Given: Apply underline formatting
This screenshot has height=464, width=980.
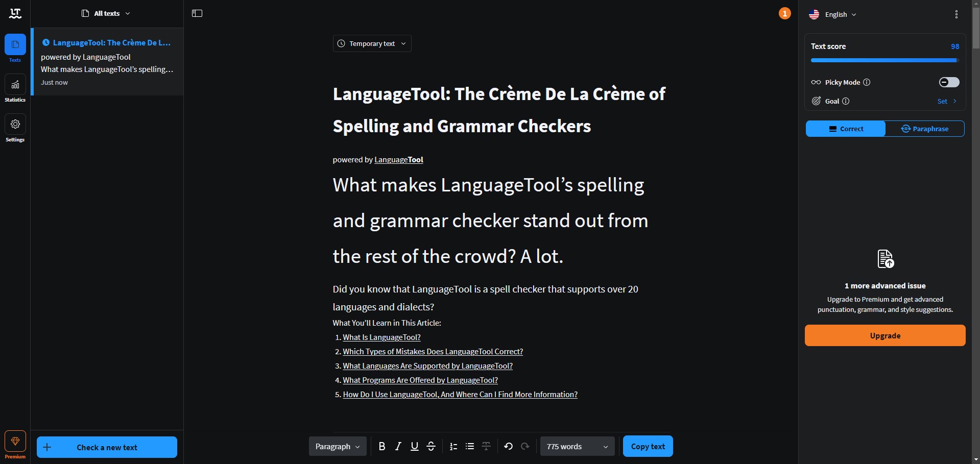Looking at the screenshot, I should [x=415, y=447].
